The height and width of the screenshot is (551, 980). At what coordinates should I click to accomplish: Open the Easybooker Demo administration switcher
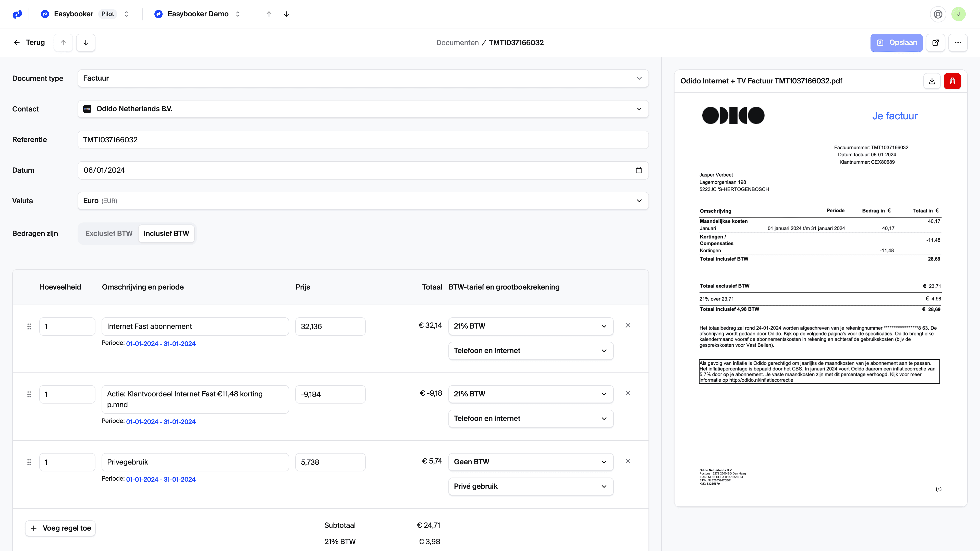pos(198,14)
